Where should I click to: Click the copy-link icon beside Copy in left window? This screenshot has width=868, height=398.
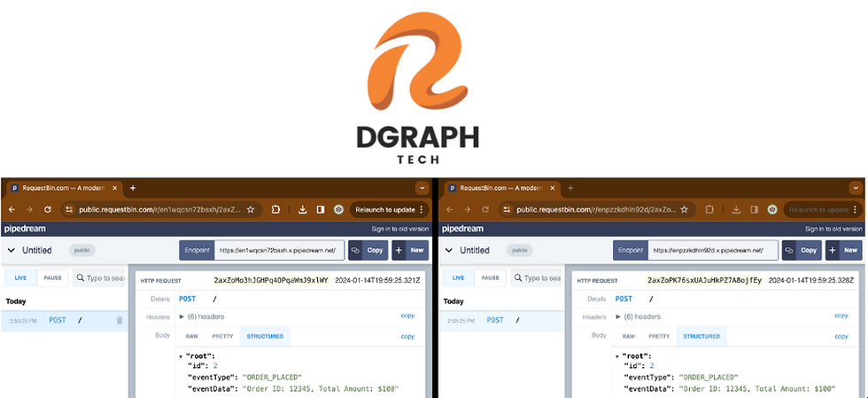click(355, 250)
